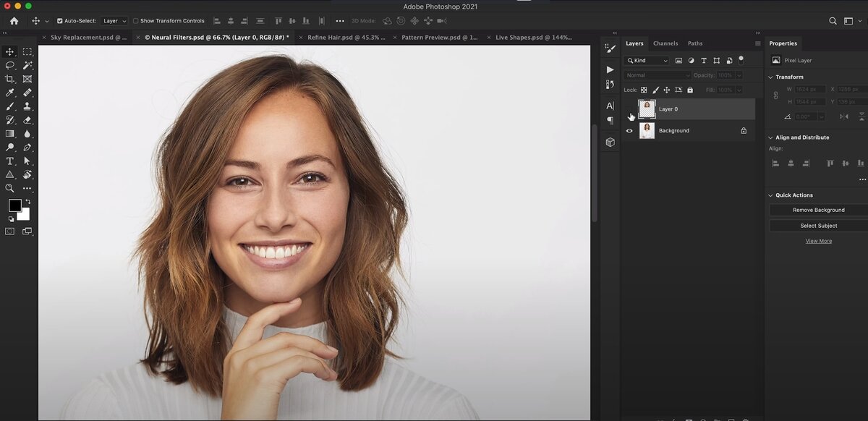The image size is (868, 421).
Task: Select the History Brush tool
Action: 10,120
